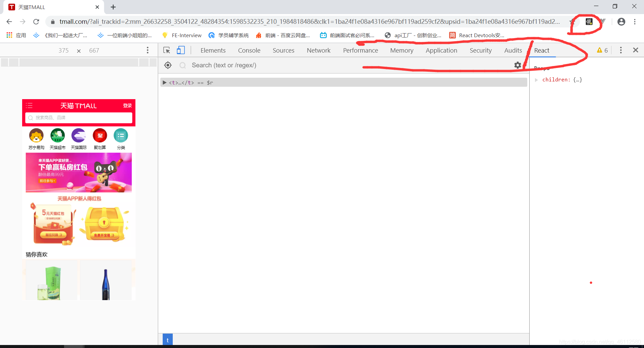Open React DevTools settings gear
644x348 pixels.
click(x=518, y=65)
